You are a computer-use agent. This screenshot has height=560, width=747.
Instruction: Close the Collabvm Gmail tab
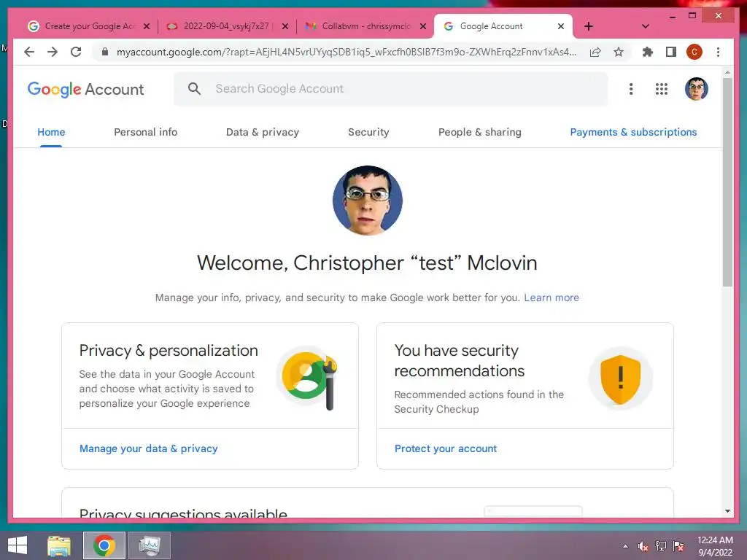click(422, 26)
